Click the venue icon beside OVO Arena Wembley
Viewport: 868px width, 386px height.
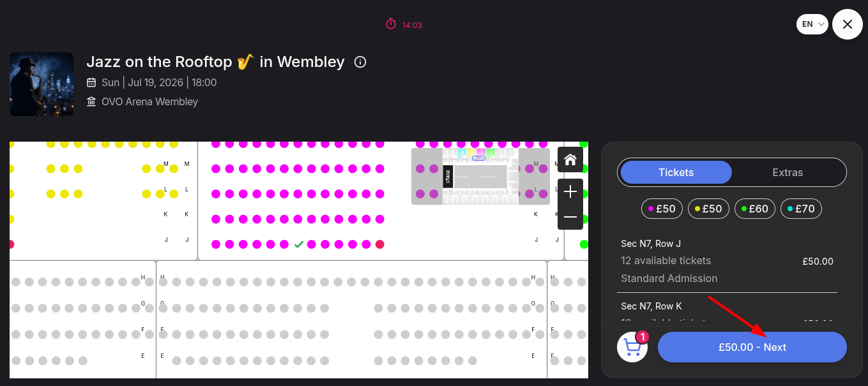(x=91, y=101)
